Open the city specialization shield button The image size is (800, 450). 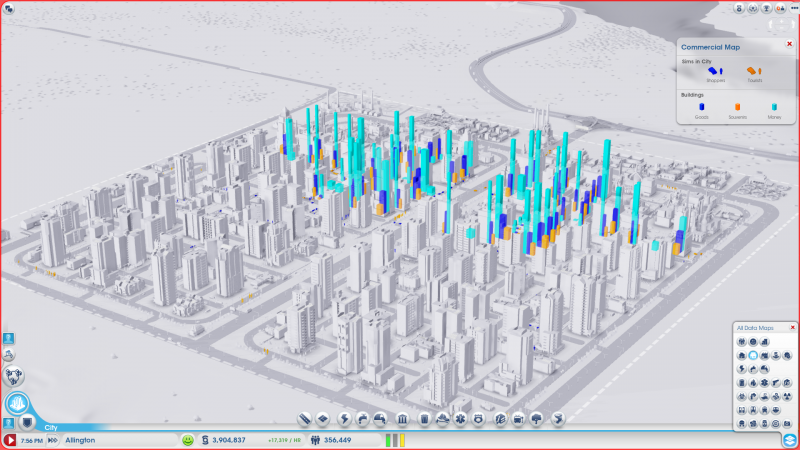click(x=27, y=422)
